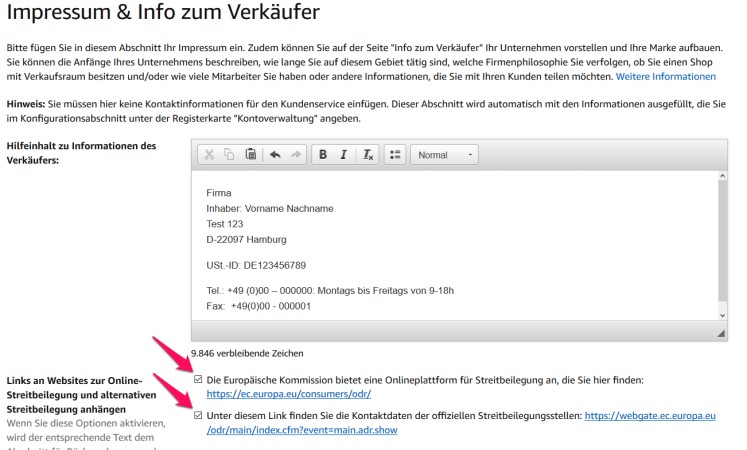Click the '9.846 verbleibende Zeichen' counter text
The width and height of the screenshot is (747, 450).
(247, 353)
